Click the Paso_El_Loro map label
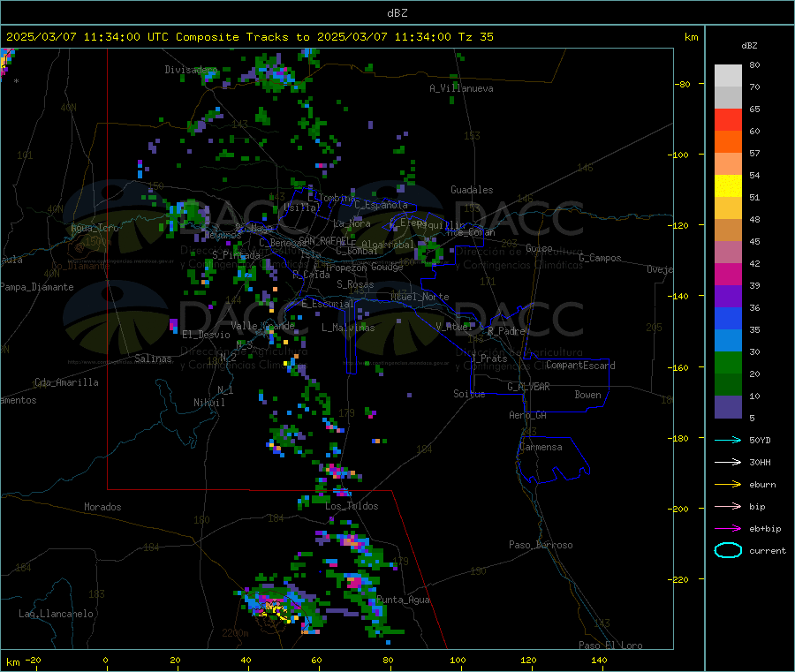Image resolution: width=795 pixels, height=672 pixels. coord(610,646)
